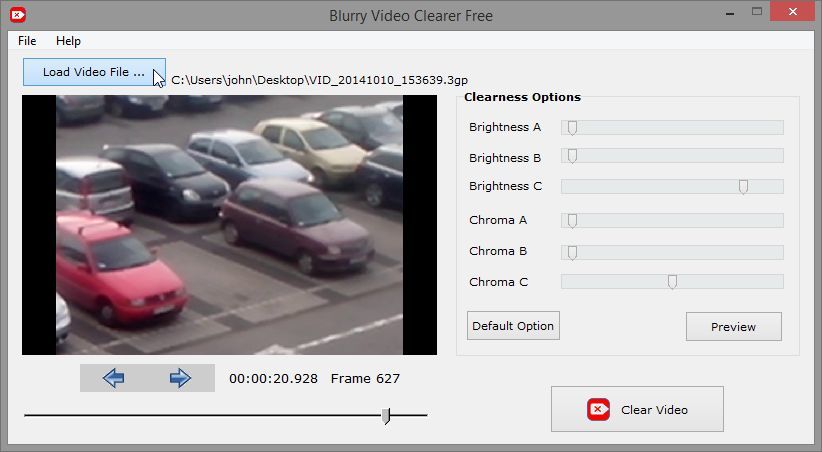
Task: Click the previous frame left arrow
Action: point(113,378)
